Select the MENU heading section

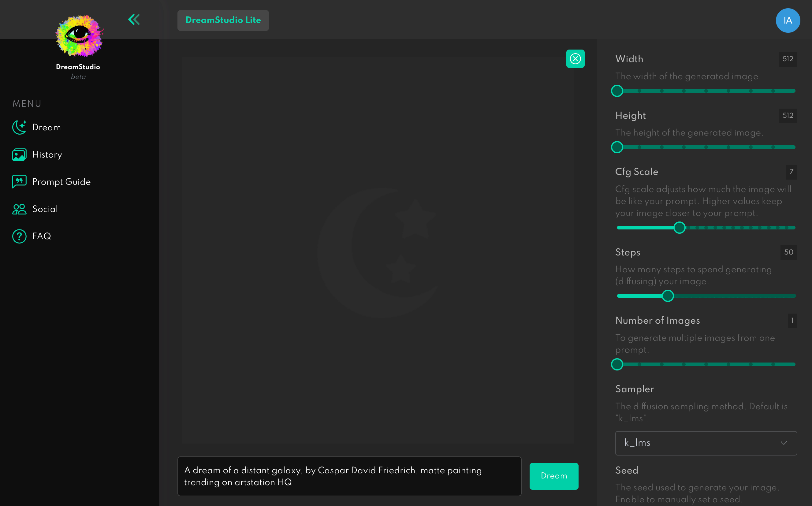tap(27, 104)
